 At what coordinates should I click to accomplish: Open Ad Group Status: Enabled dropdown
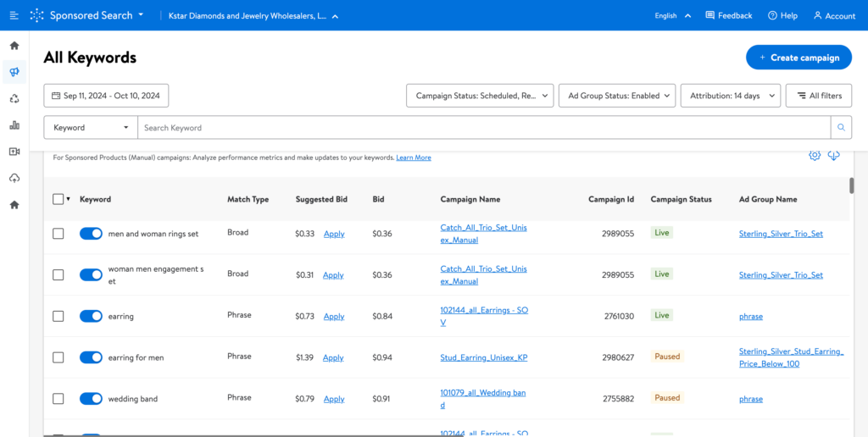coord(617,96)
